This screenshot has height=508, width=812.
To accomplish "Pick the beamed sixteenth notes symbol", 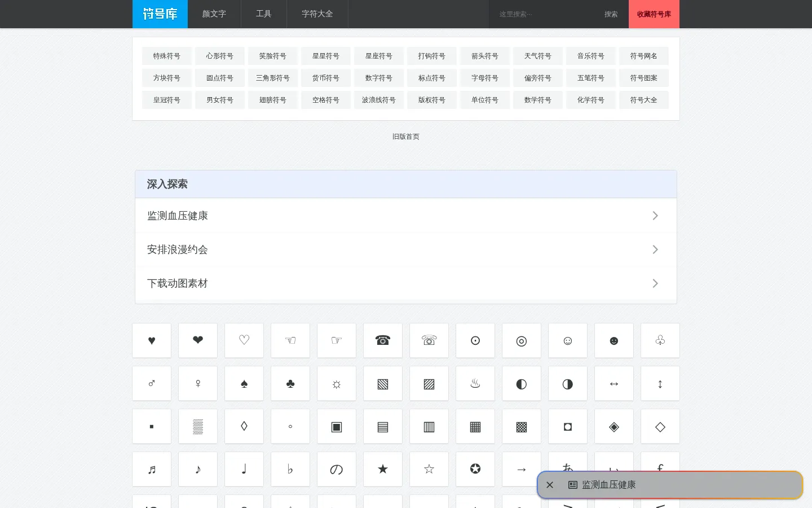I will click(x=152, y=469).
